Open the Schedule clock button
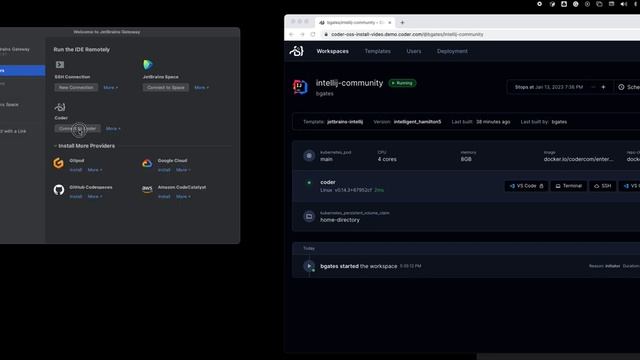The width and height of the screenshot is (640, 360). [x=628, y=87]
